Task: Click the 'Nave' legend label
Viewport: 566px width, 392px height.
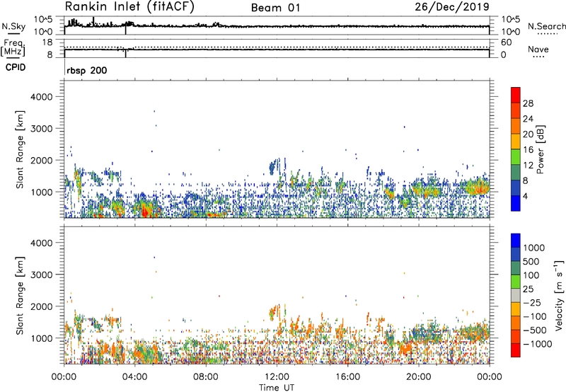Action: tap(538, 50)
